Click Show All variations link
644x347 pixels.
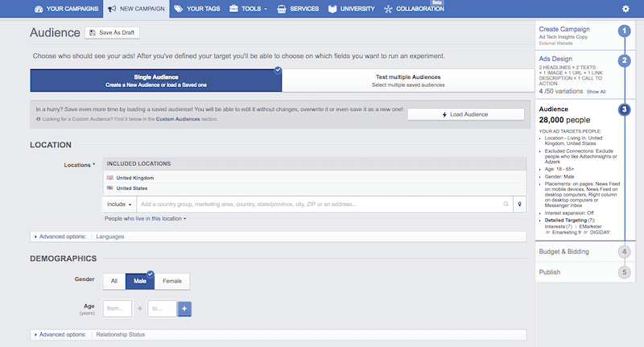(x=596, y=92)
